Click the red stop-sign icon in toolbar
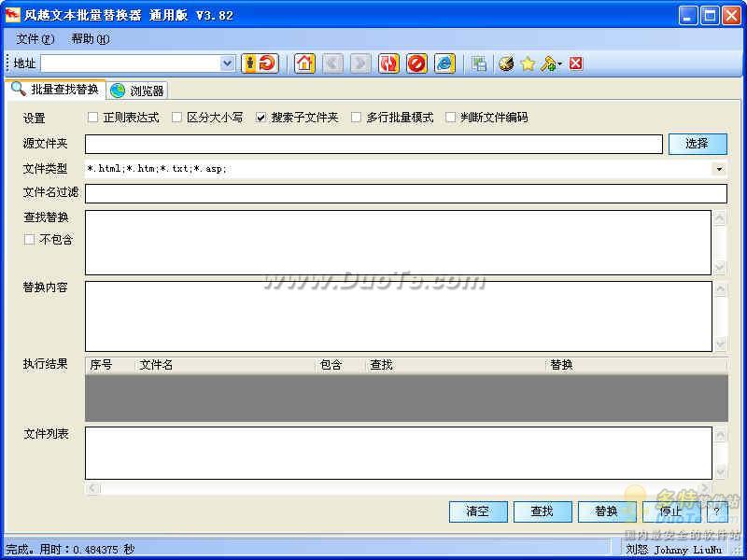This screenshot has width=747, height=560. point(416,63)
